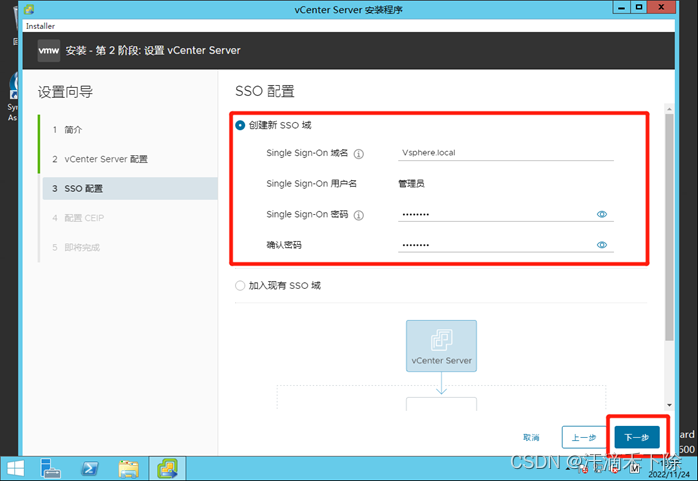Maximize the vCenter Server installer window

pyautogui.click(x=639, y=8)
